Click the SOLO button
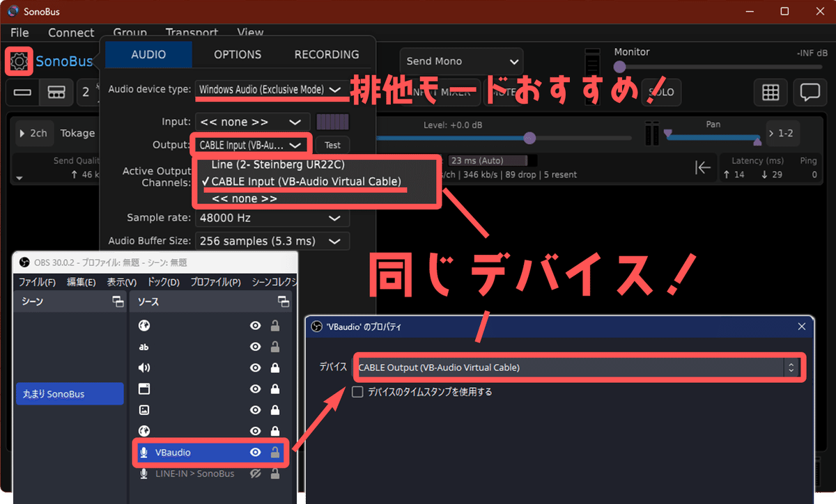Screen dimensions: 836x504 [661, 92]
